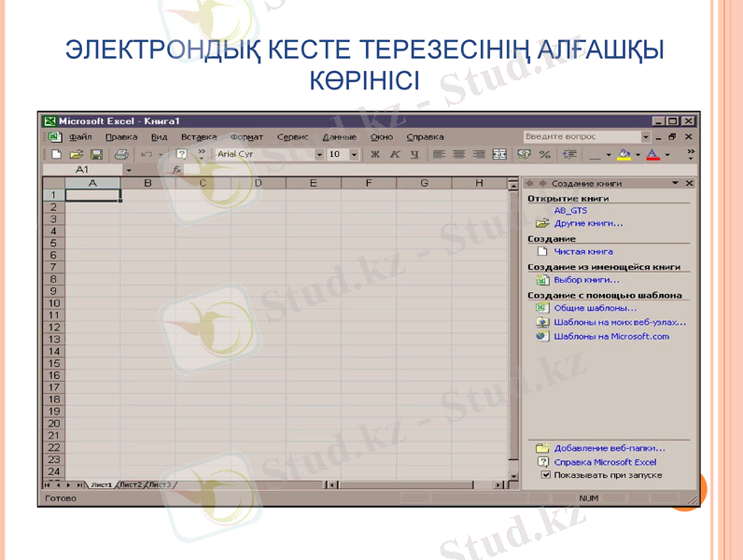743x560 pixels.
Task: Switch to the Лист3 sheet tab
Action: (160, 484)
